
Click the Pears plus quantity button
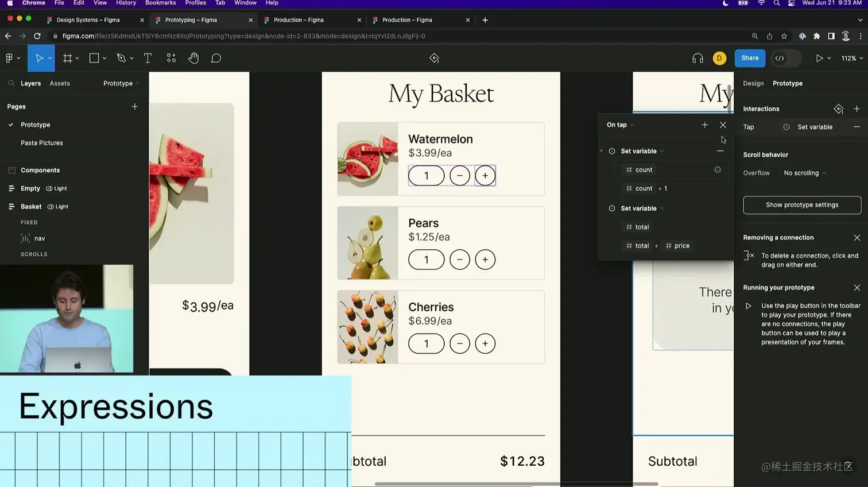point(485,260)
